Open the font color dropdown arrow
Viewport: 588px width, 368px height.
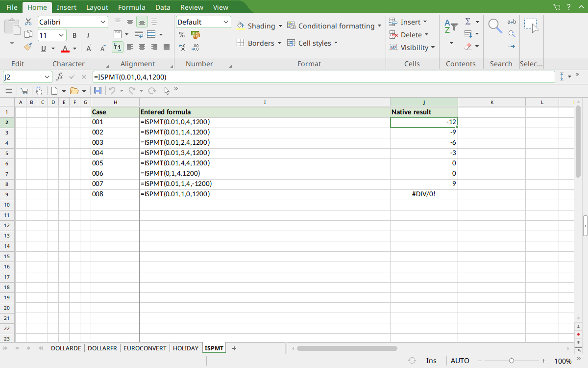(74, 49)
